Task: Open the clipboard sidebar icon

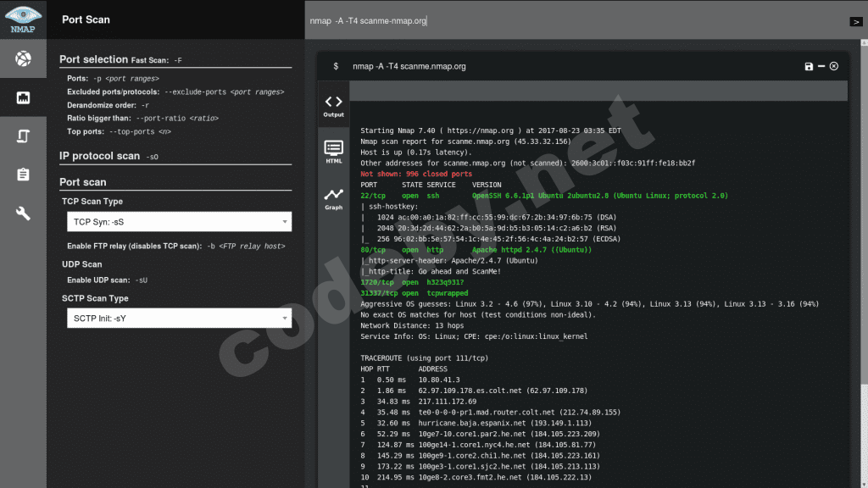Action: click(23, 175)
